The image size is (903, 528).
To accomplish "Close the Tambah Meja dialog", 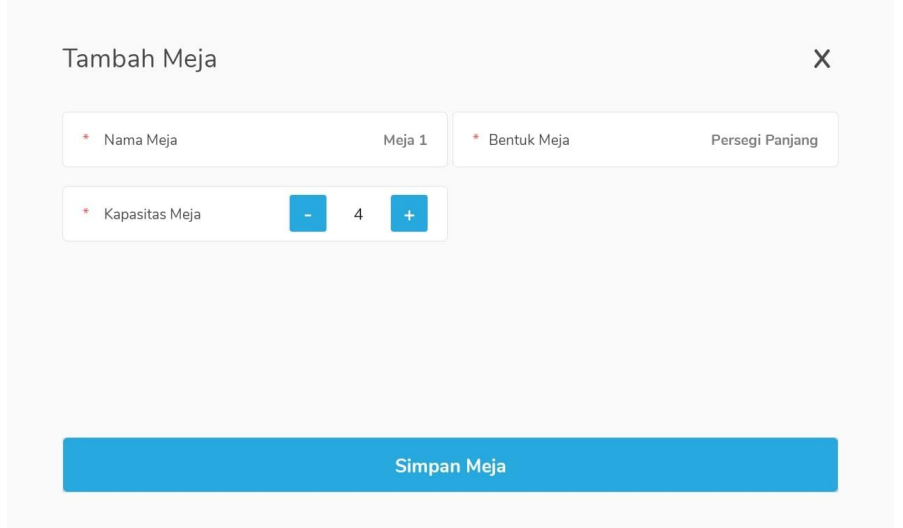I will pyautogui.click(x=822, y=59).
